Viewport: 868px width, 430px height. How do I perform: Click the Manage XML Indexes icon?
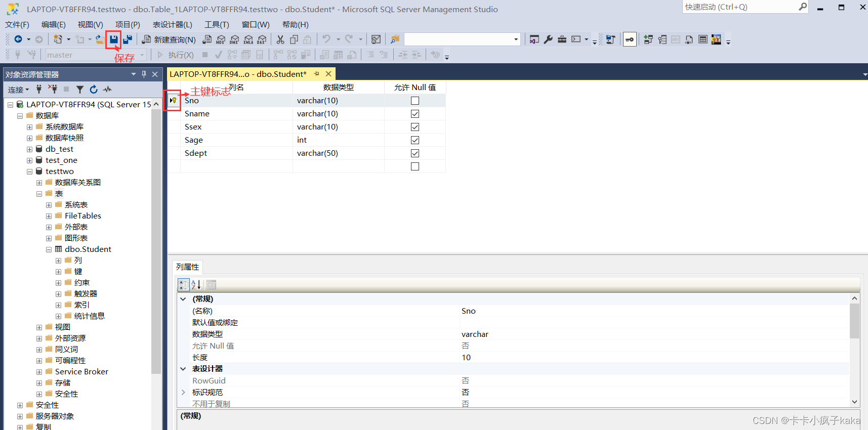[689, 39]
